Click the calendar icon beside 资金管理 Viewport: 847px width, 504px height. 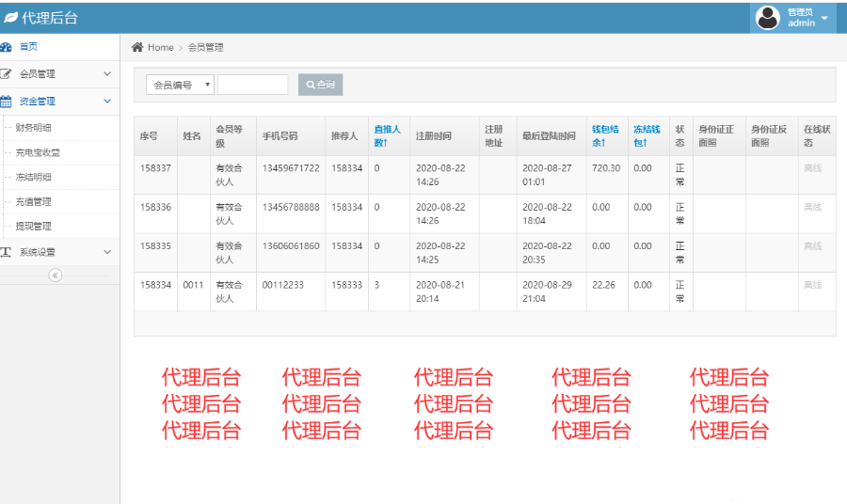pos(6,101)
